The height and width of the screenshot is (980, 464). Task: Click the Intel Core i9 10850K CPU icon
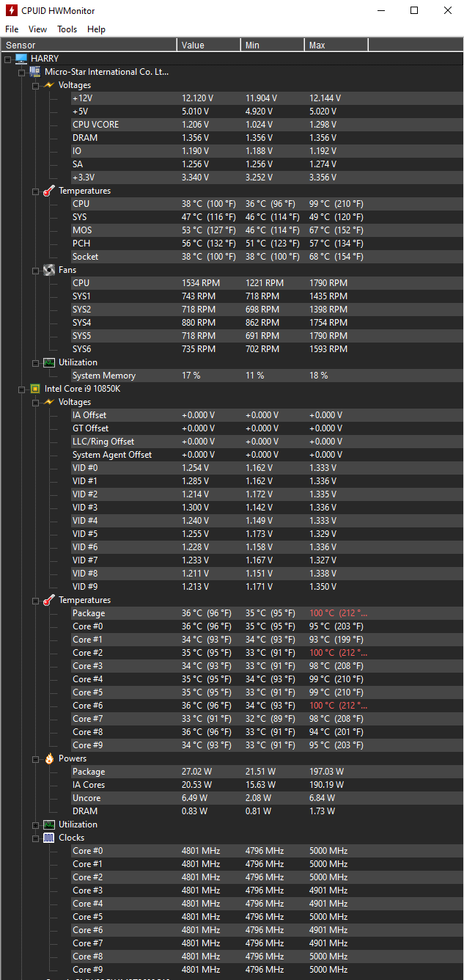click(x=34, y=389)
